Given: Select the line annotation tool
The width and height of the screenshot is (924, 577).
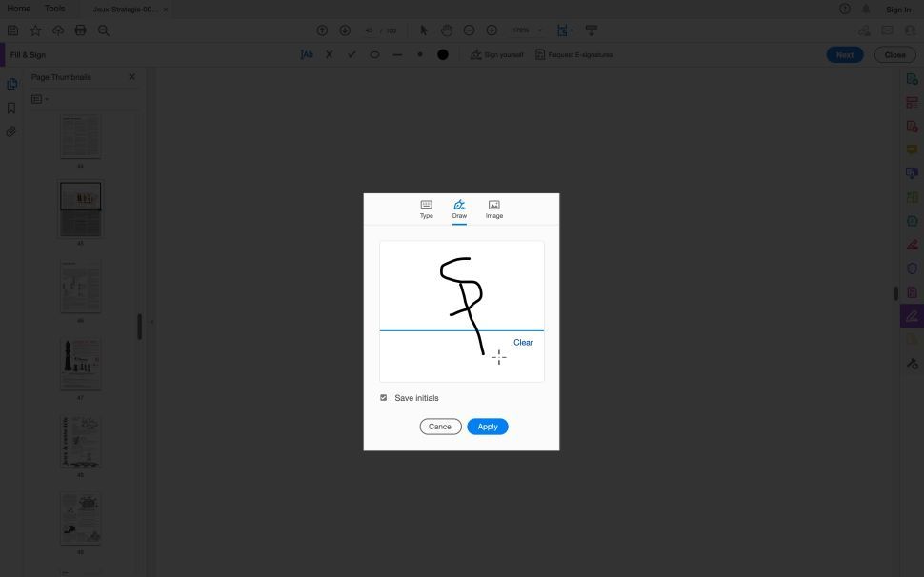Looking at the screenshot, I should point(397,54).
